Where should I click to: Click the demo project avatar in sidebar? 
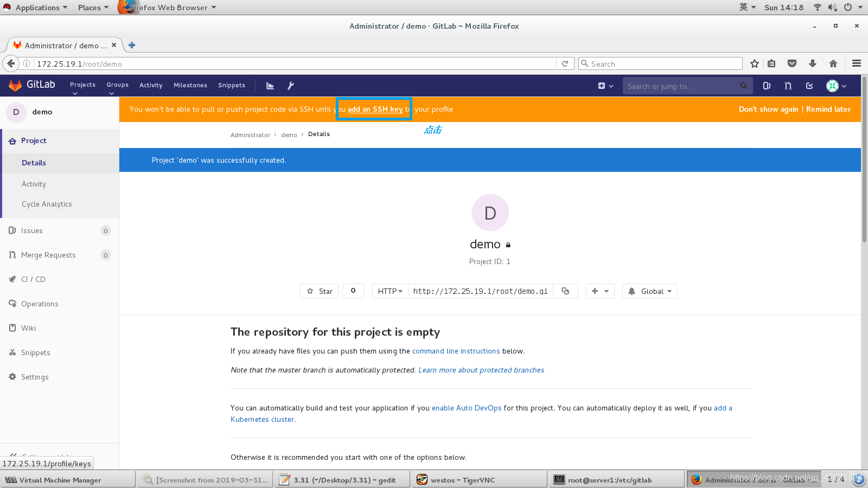click(x=16, y=112)
